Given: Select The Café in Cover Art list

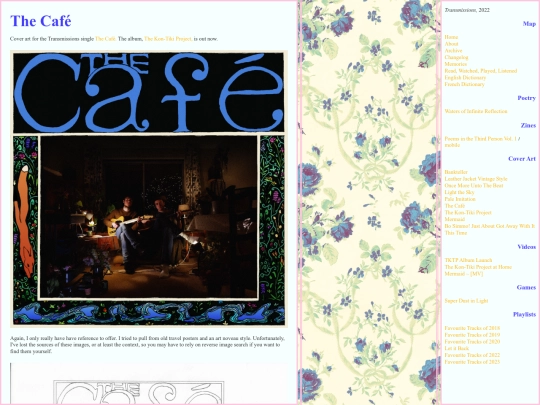Looking at the screenshot, I should 455,206.
